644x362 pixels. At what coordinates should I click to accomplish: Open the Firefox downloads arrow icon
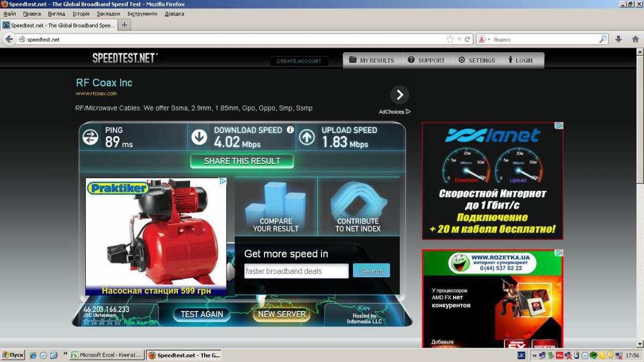click(x=618, y=39)
